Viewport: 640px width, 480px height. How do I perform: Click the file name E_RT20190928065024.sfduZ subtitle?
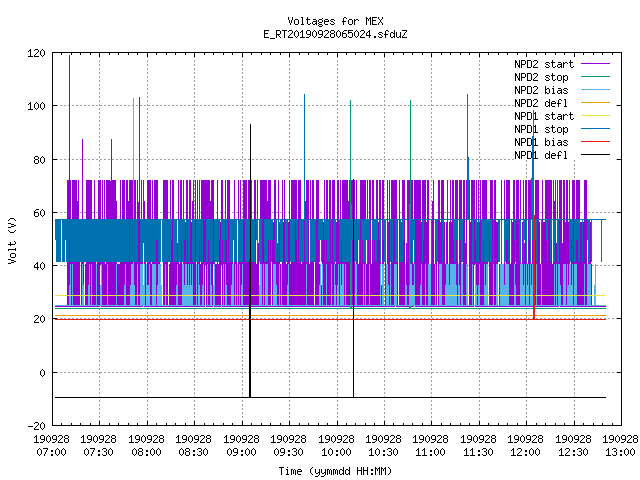[x=336, y=34]
